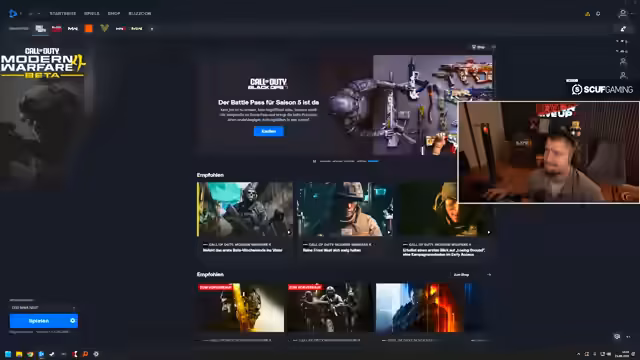The width and height of the screenshot is (640, 360).
Task: Click the yellow warning triangle icon
Action: pyautogui.click(x=587, y=14)
